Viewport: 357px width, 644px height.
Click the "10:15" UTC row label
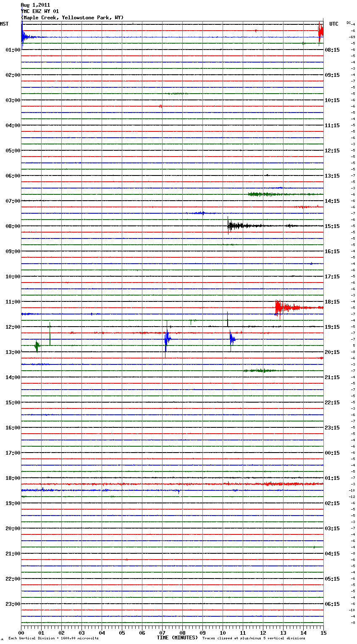(332, 100)
